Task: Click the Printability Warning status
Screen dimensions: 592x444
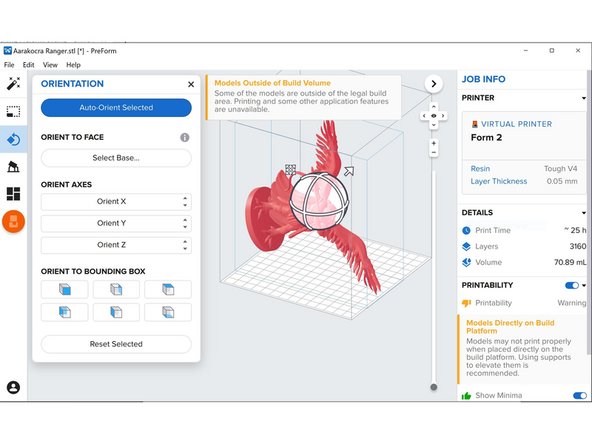Action: [572, 303]
